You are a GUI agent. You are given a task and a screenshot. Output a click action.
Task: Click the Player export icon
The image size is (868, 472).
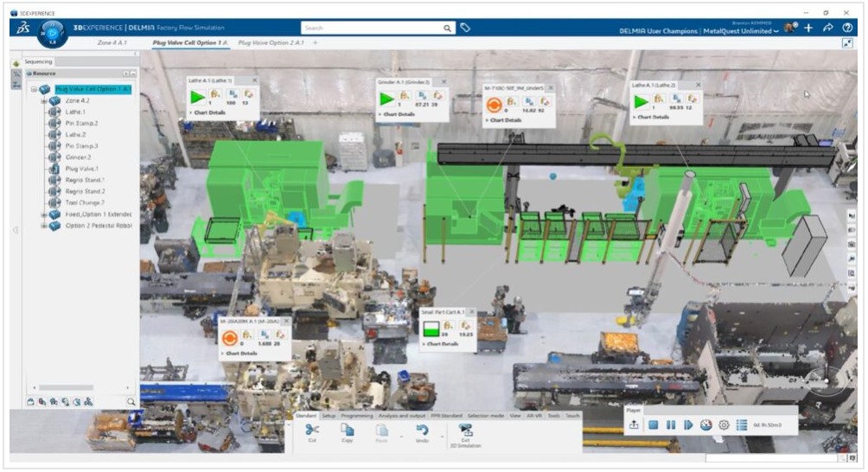(635, 425)
